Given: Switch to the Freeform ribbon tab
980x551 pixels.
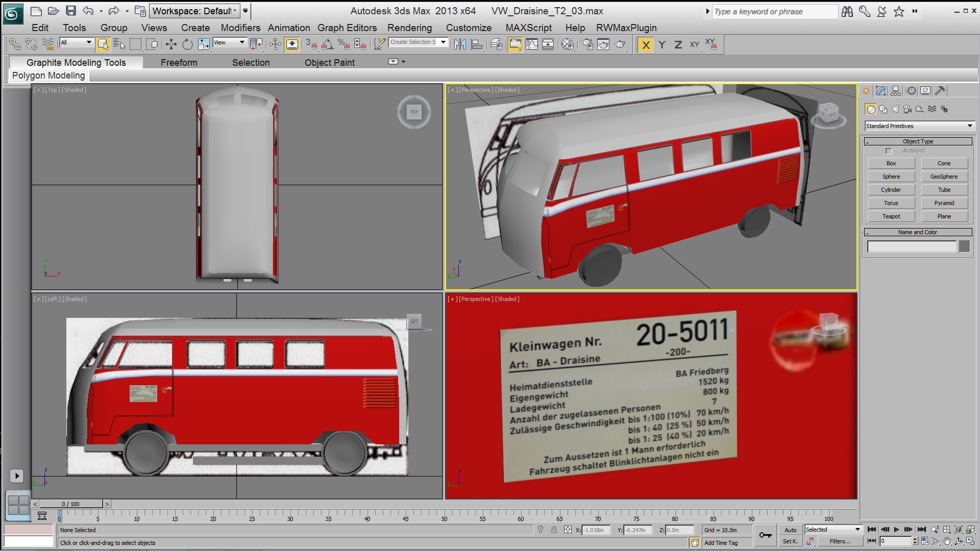Looking at the screenshot, I should [x=179, y=63].
